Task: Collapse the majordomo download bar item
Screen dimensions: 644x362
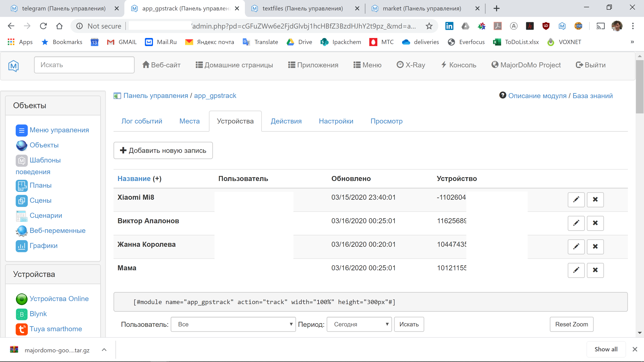Action: coord(104,350)
